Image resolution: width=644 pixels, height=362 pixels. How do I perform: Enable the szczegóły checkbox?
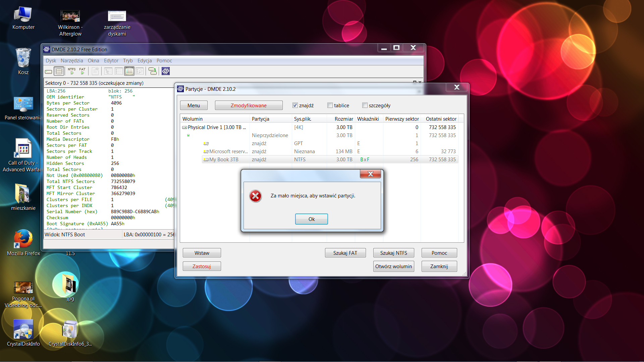click(x=365, y=106)
